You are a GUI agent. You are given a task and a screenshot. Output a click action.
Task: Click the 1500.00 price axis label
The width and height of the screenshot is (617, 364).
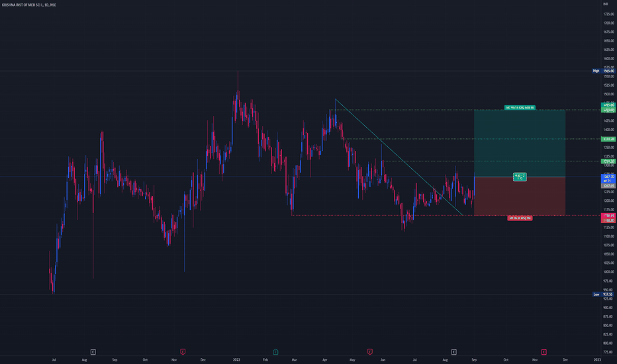pyautogui.click(x=609, y=94)
